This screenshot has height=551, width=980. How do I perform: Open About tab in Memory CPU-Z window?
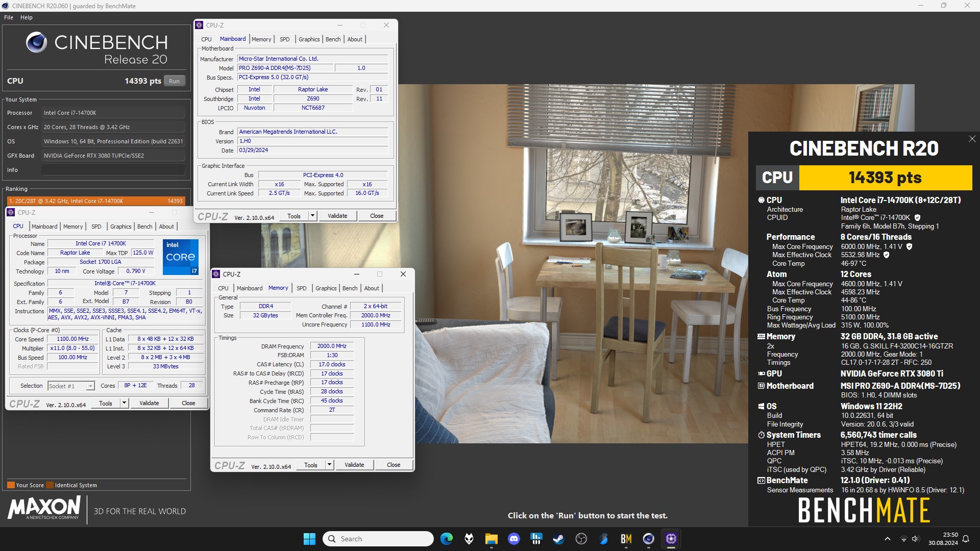[x=372, y=288]
